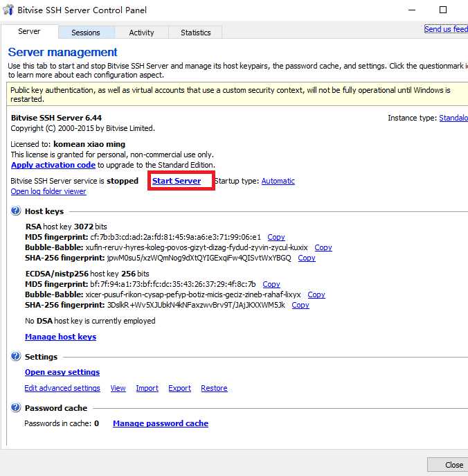Click the RSA Bubble-Babble value starting xufin-reruv
This screenshot has width=468, height=476.
(x=197, y=247)
